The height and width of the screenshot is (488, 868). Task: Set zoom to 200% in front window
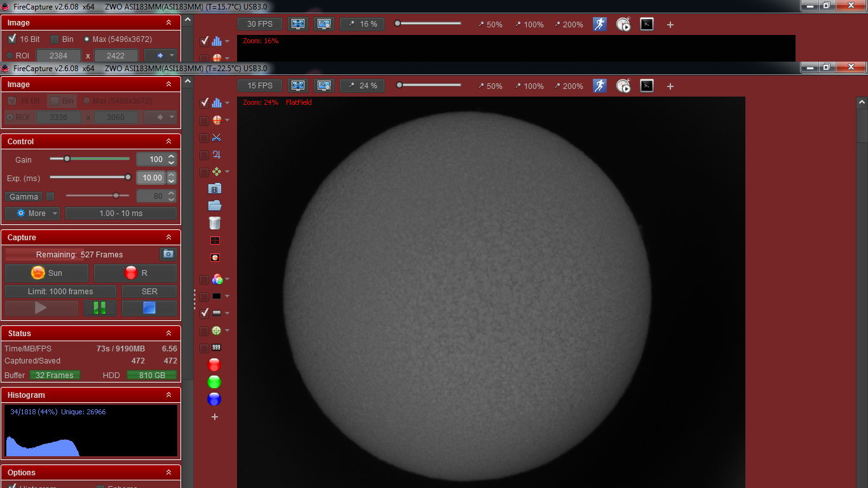568,86
